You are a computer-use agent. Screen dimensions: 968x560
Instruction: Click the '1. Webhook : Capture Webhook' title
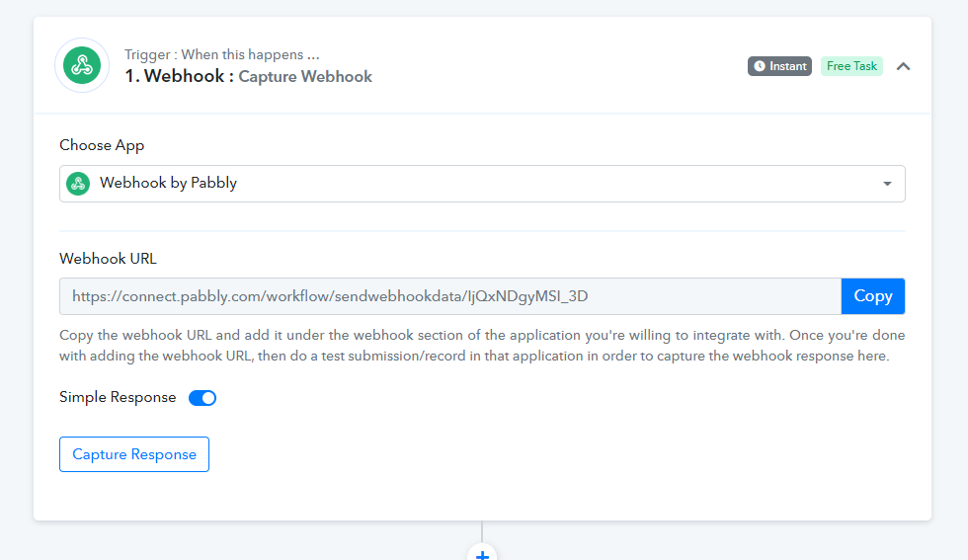tap(248, 77)
